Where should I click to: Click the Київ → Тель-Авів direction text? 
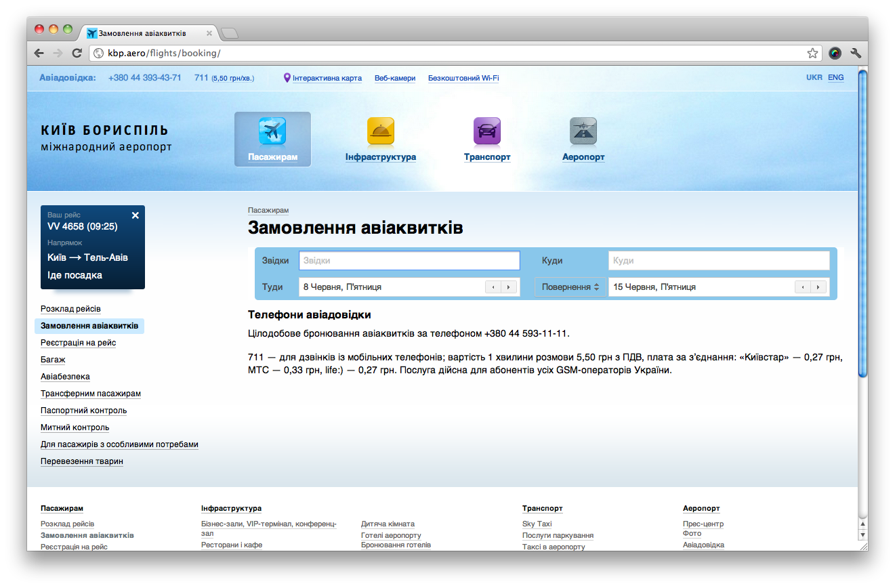(x=87, y=257)
